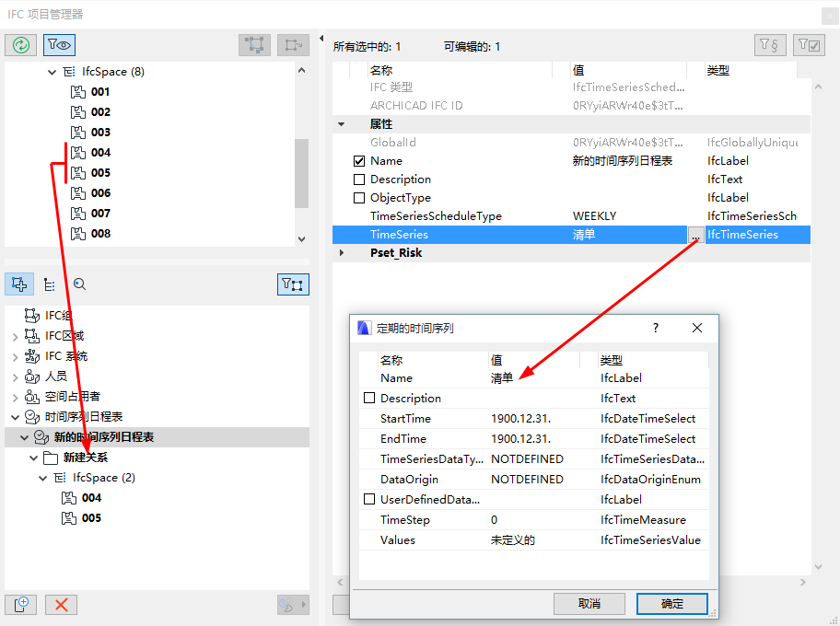Image resolution: width=840 pixels, height=626 pixels.
Task: Click the WEEKLY schedule type value
Action: coord(594,216)
